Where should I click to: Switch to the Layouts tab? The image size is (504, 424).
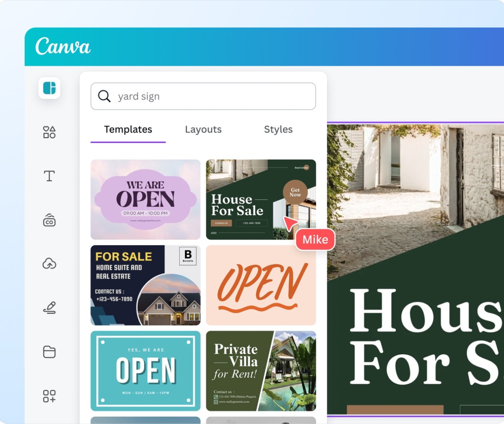coord(203,130)
